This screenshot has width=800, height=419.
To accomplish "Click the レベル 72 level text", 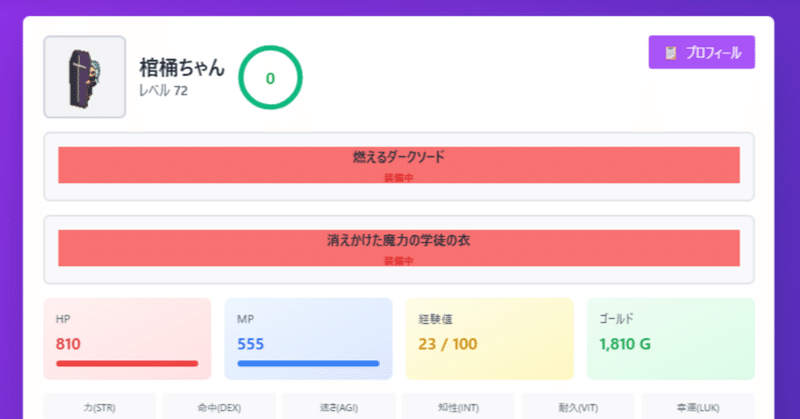I will tap(163, 90).
